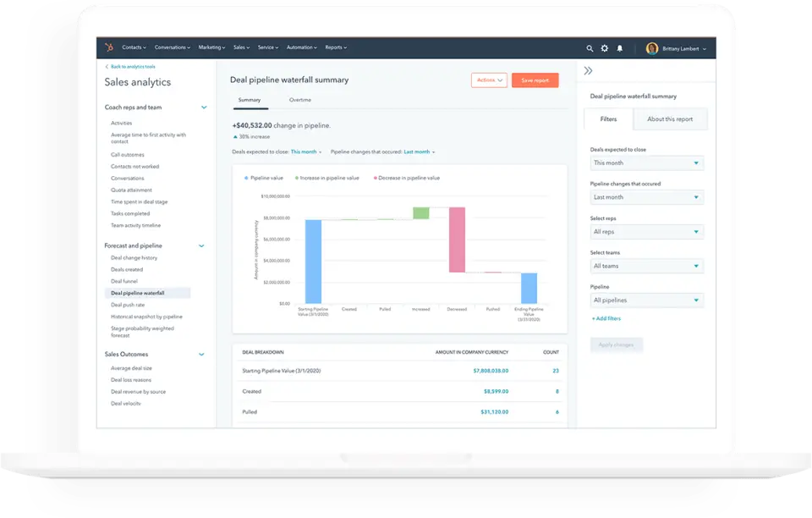
Task: Open the Select reps dropdown
Action: pyautogui.click(x=647, y=231)
